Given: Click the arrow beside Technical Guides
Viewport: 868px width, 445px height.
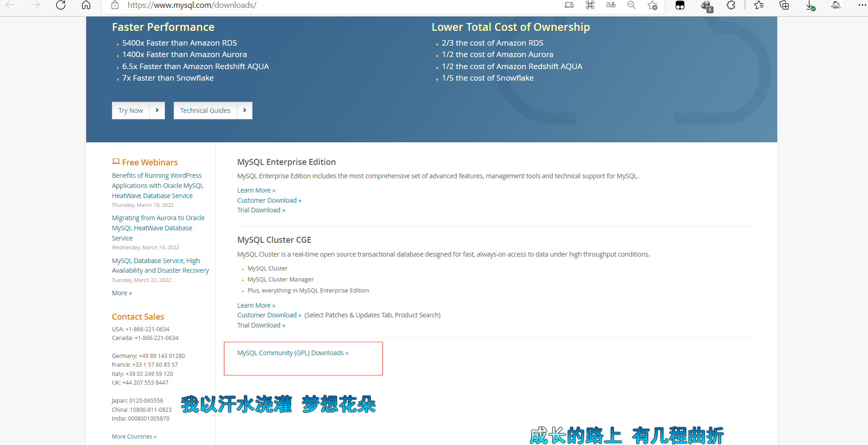Looking at the screenshot, I should tap(245, 111).
